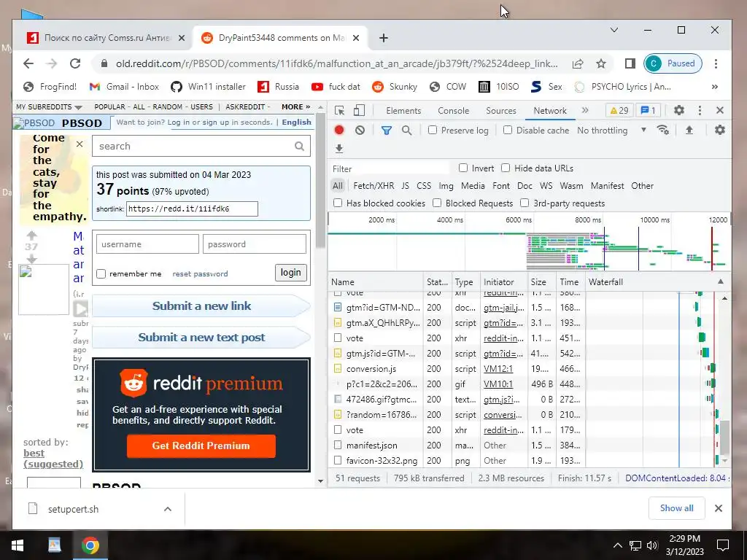Switch to the Console tab
Image resolution: width=747 pixels, height=560 pixels.
pos(453,111)
